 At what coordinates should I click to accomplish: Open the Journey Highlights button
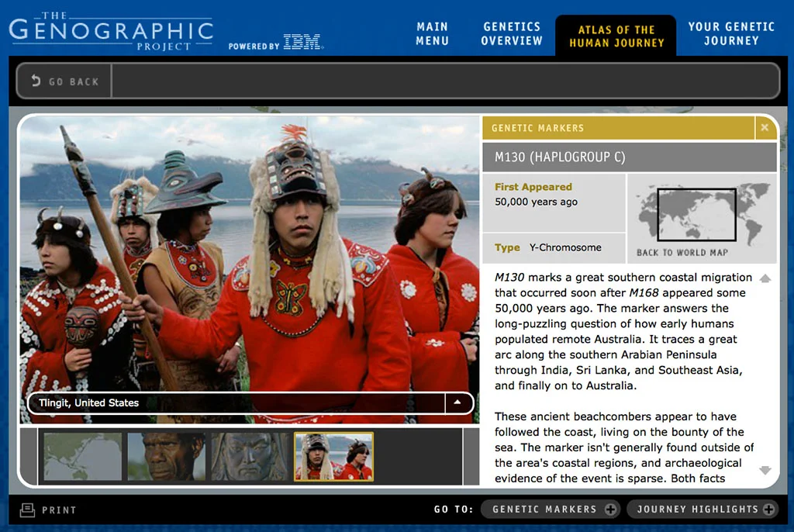coord(703,510)
